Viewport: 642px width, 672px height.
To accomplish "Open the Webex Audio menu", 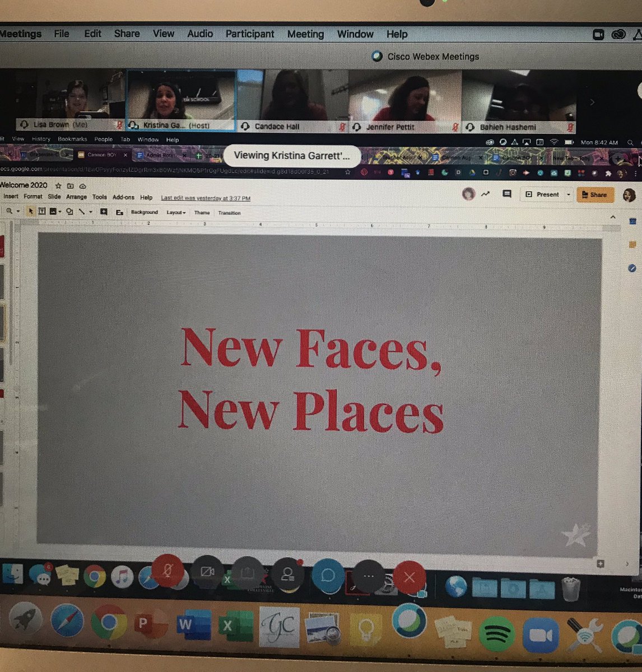I will coord(200,34).
